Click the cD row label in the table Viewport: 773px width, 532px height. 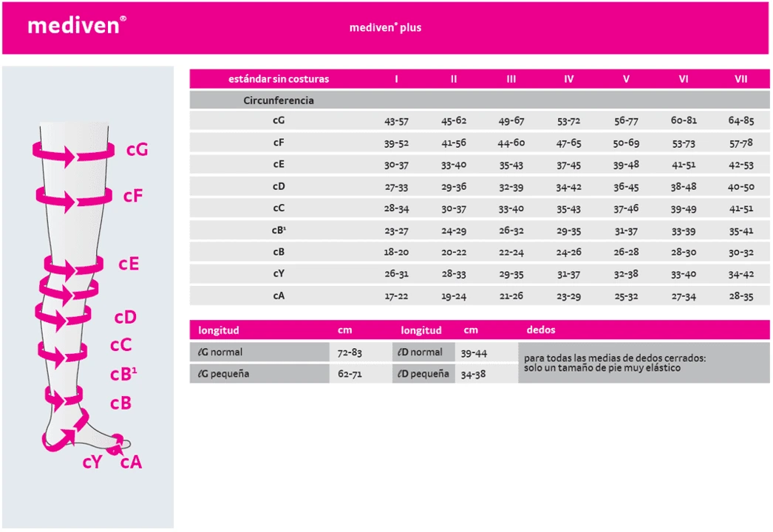pyautogui.click(x=279, y=186)
